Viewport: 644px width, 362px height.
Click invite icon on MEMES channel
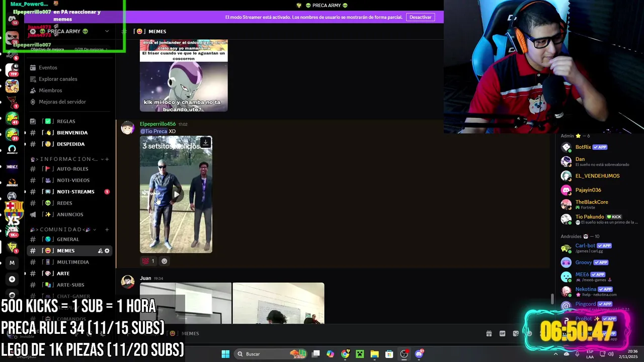100,251
